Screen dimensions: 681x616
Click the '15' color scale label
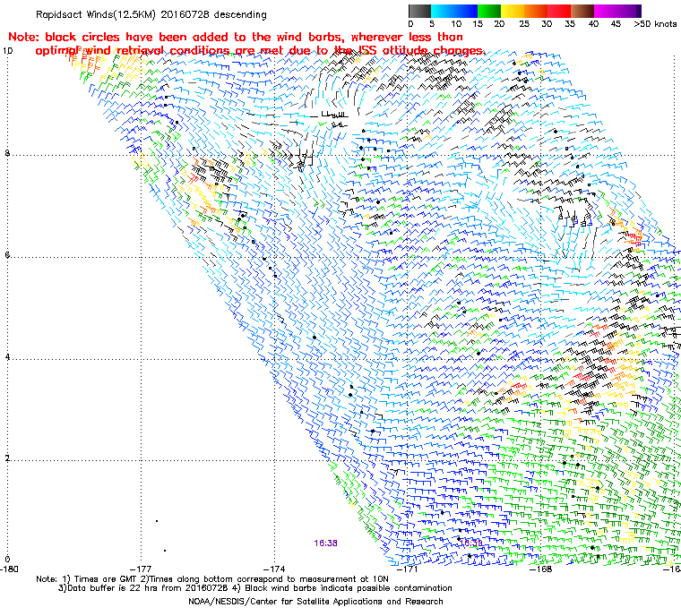478,24
